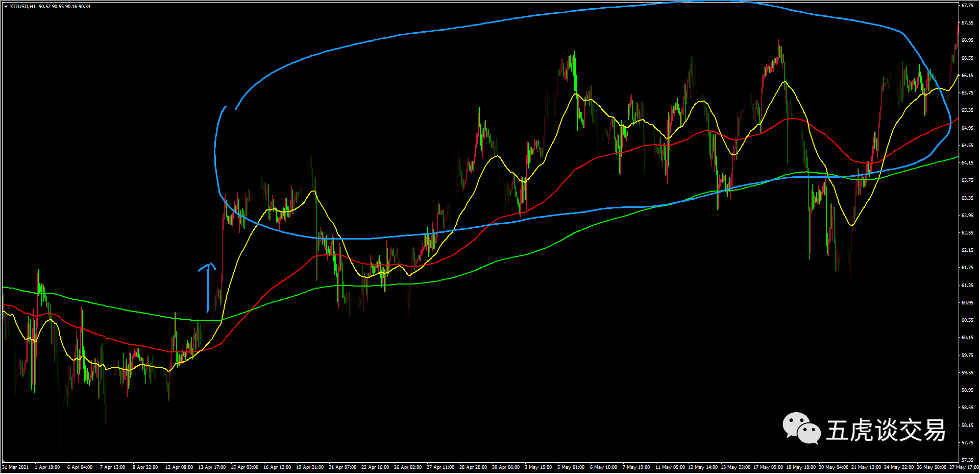Screen dimensions: 980x474
Task: Click the 31 Mar 2021 date label
Action: pos(15,467)
